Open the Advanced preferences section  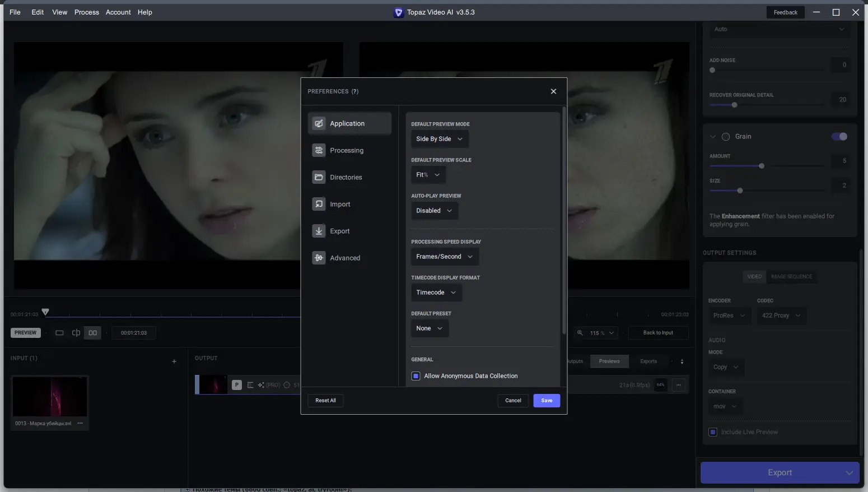pos(344,258)
